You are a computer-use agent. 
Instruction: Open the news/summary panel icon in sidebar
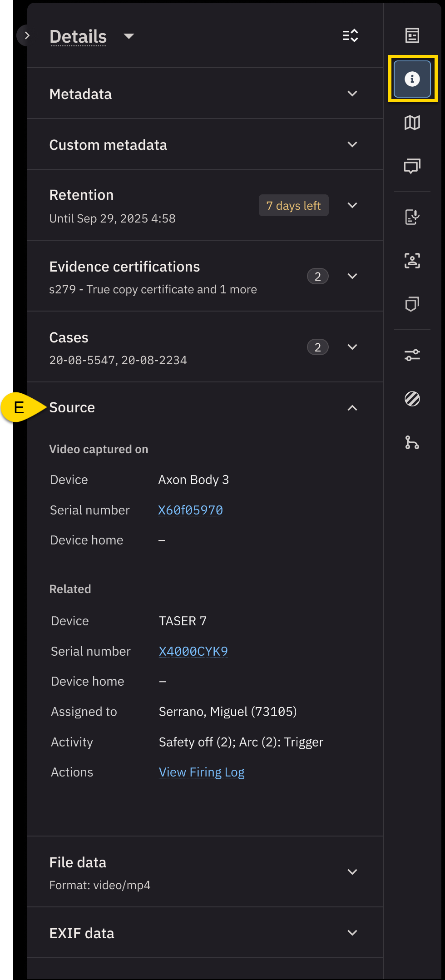click(412, 35)
